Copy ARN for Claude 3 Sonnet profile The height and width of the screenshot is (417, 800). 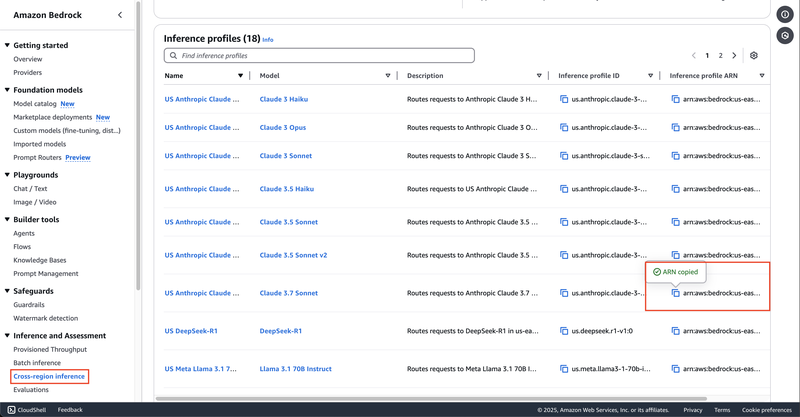click(x=676, y=156)
